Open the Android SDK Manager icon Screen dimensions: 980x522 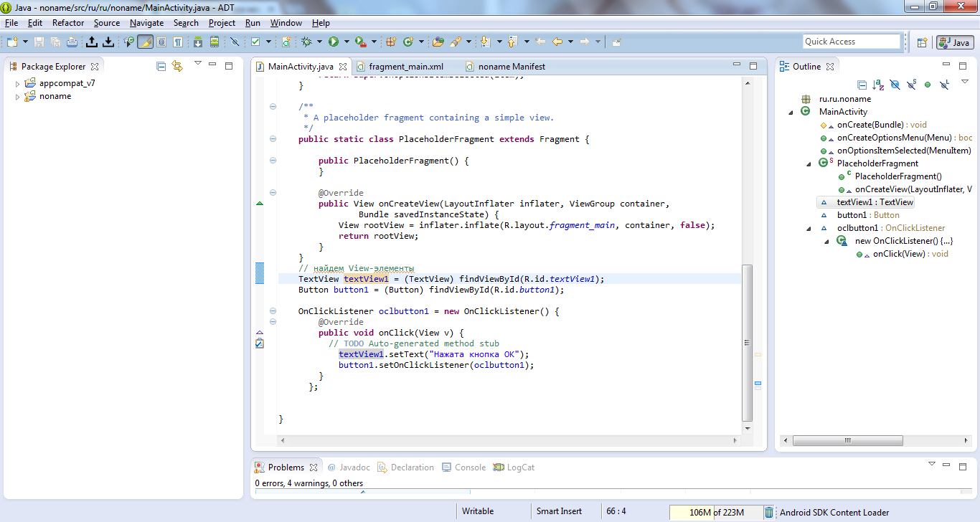pos(197,42)
